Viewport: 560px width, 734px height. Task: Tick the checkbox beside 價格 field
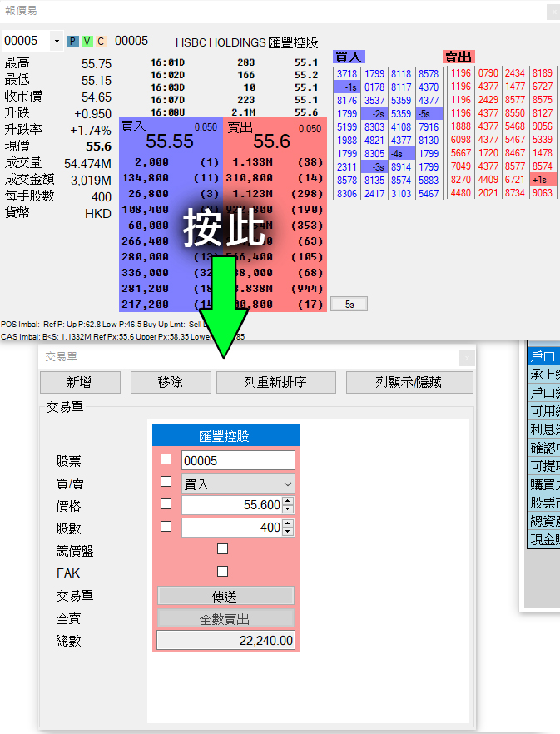(166, 504)
